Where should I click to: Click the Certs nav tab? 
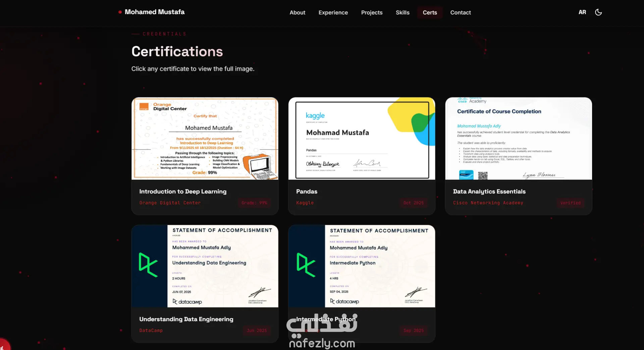[430, 12]
